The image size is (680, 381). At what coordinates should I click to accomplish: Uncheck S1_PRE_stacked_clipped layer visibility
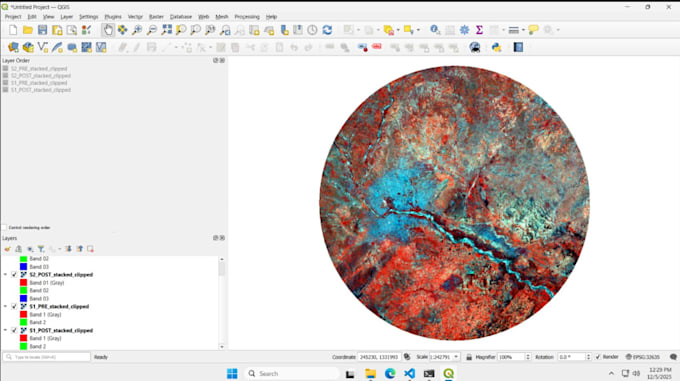14,306
